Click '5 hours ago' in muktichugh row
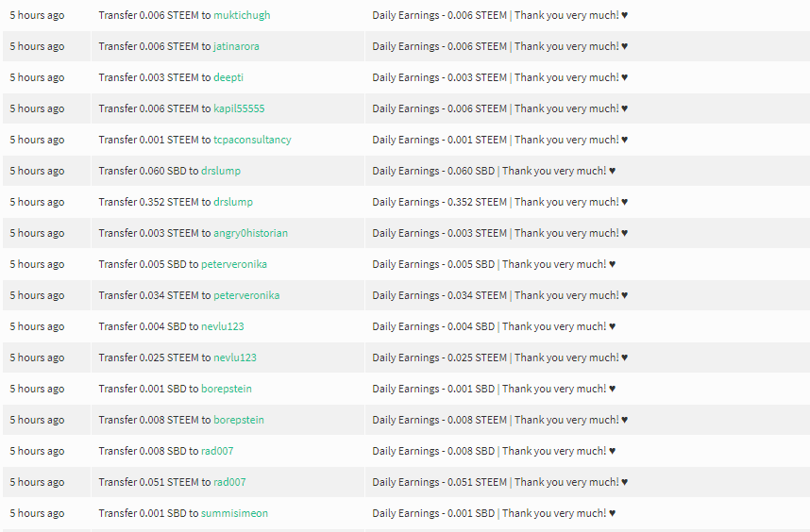This screenshot has width=810, height=532. click(37, 15)
